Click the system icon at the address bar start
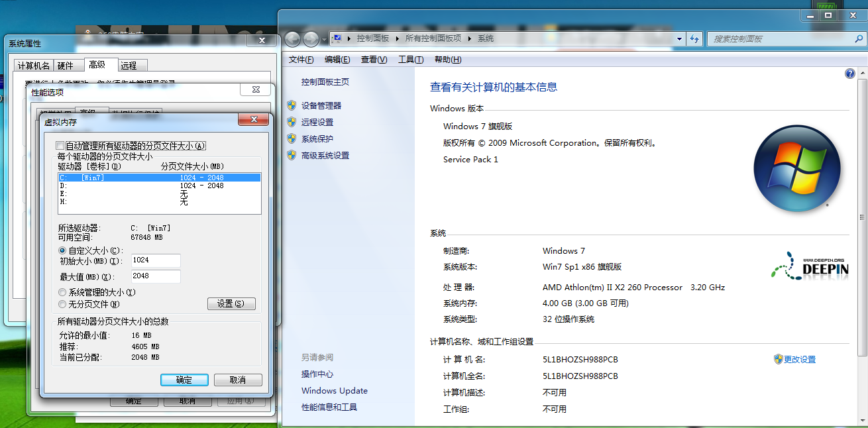The image size is (868, 428). click(x=338, y=38)
